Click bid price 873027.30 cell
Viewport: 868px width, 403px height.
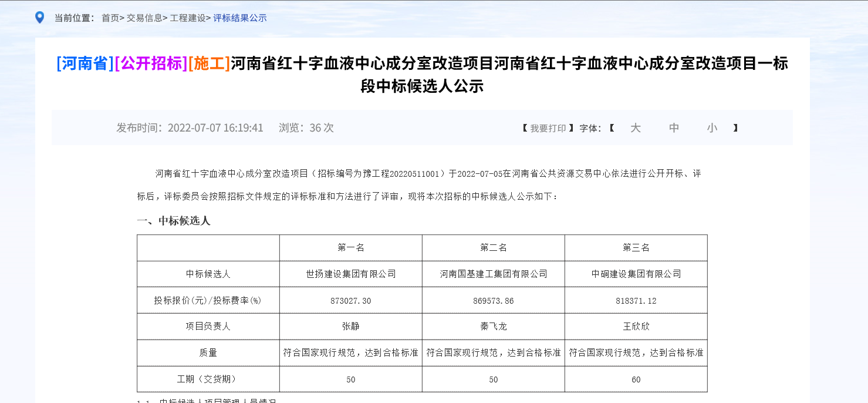(350, 300)
